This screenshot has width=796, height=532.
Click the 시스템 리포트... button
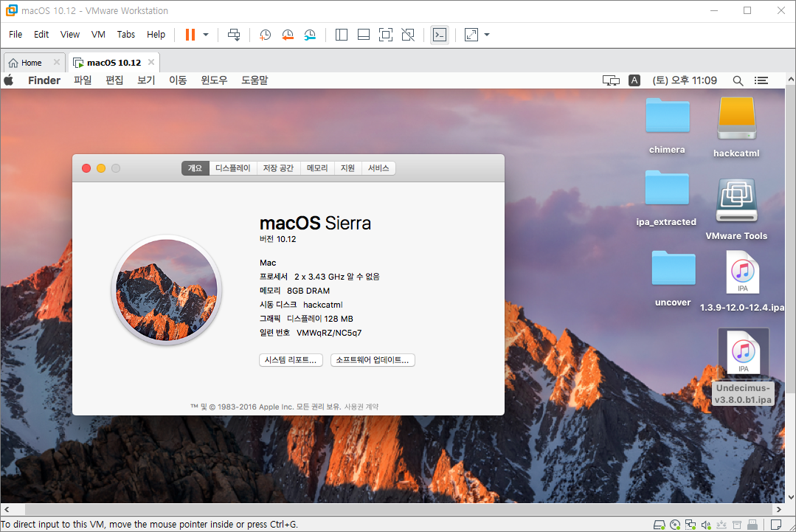[291, 360]
